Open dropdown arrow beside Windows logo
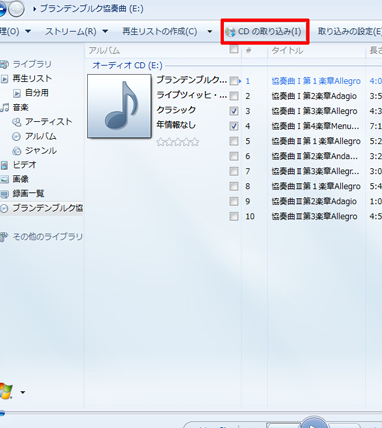The image size is (382, 428). point(23,392)
